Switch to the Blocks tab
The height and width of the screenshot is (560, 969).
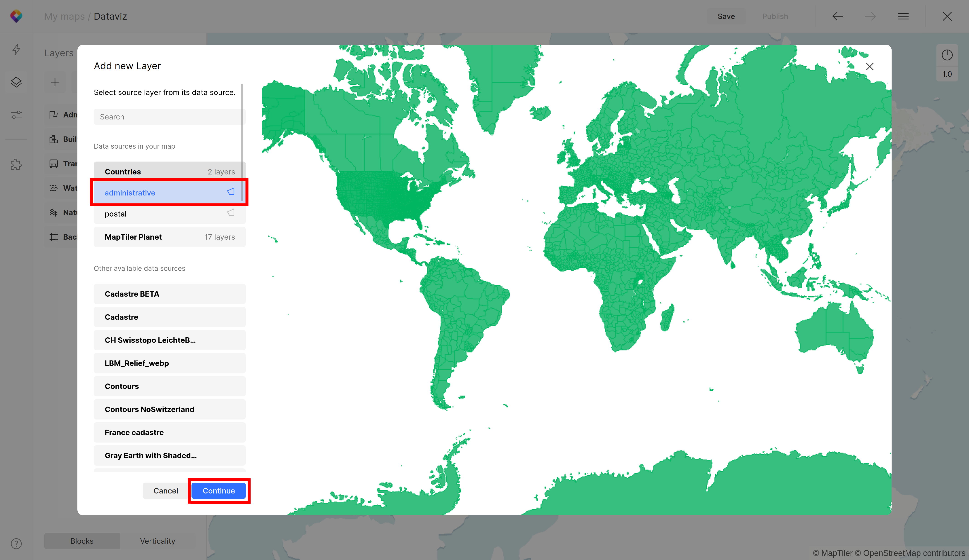pos(82,541)
